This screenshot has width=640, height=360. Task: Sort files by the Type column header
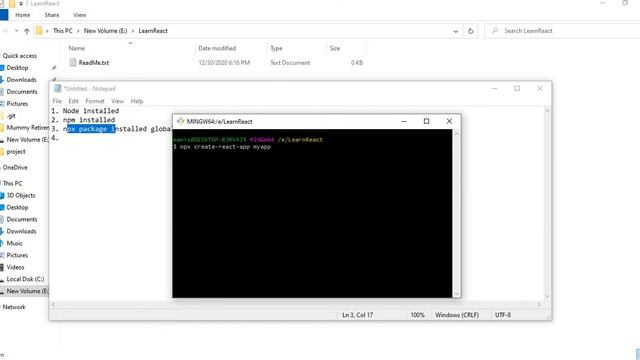(276, 48)
